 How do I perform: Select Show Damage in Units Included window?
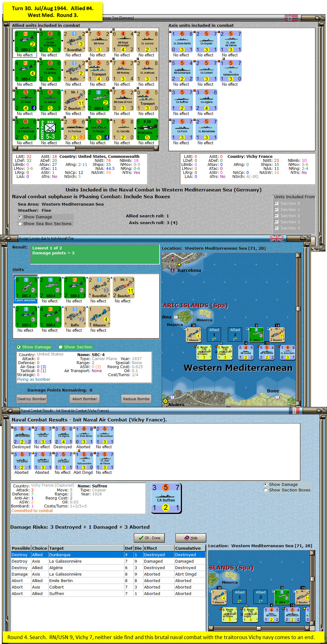(35, 217)
